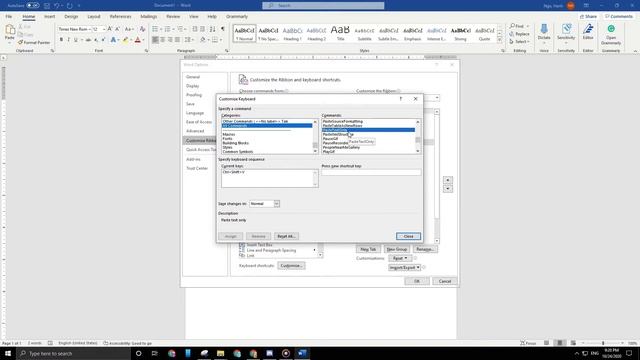Click the Align Left paragraph icon
The height and width of the screenshot is (360, 640).
click(155, 40)
